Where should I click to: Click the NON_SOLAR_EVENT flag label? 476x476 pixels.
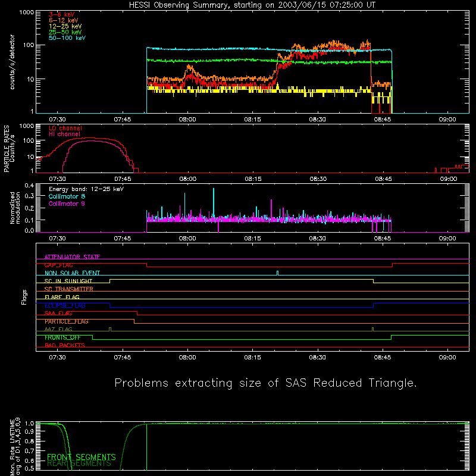pyautogui.click(x=72, y=273)
